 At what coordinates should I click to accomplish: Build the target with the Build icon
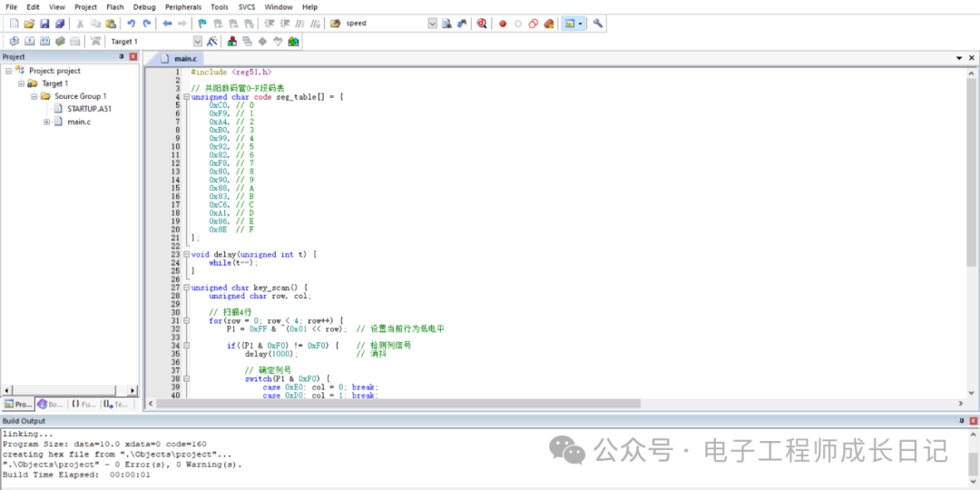[x=29, y=41]
